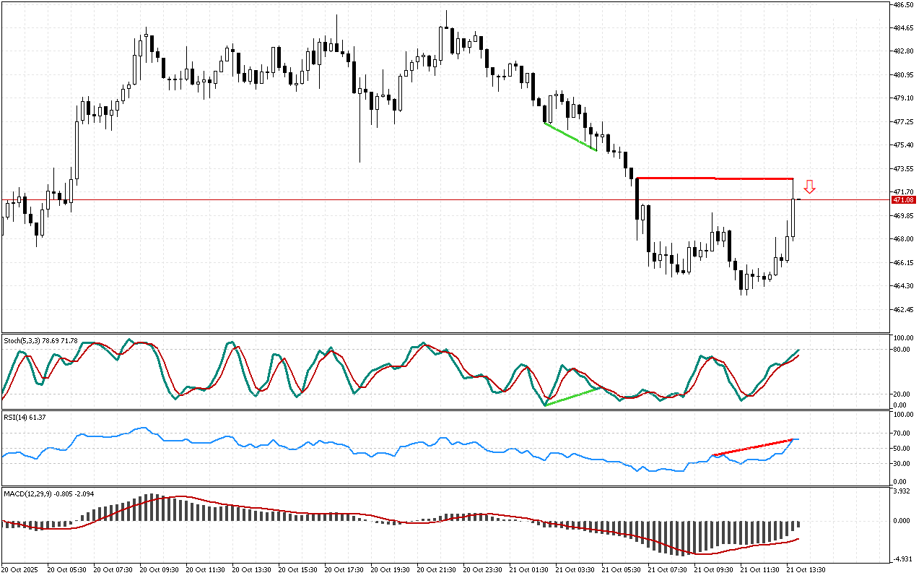Select green trendline in Stochastic panel
Image resolution: width=924 pixels, height=578 pixels.
pyautogui.click(x=572, y=397)
